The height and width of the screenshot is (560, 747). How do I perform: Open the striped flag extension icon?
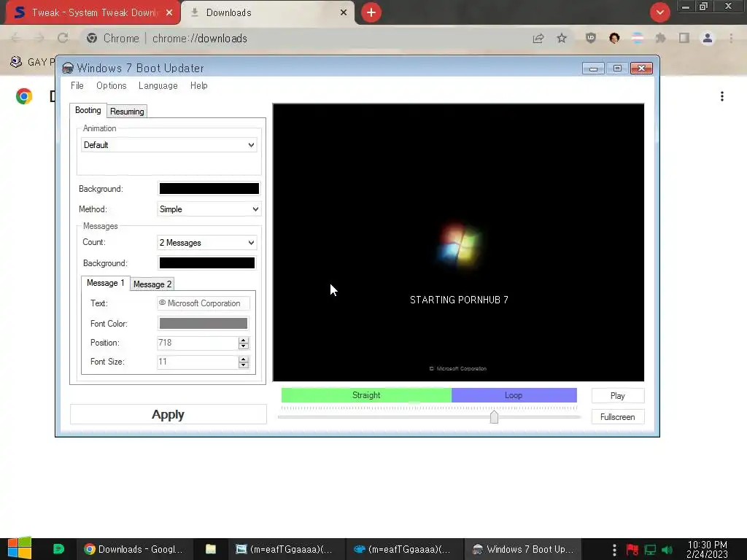click(x=638, y=38)
